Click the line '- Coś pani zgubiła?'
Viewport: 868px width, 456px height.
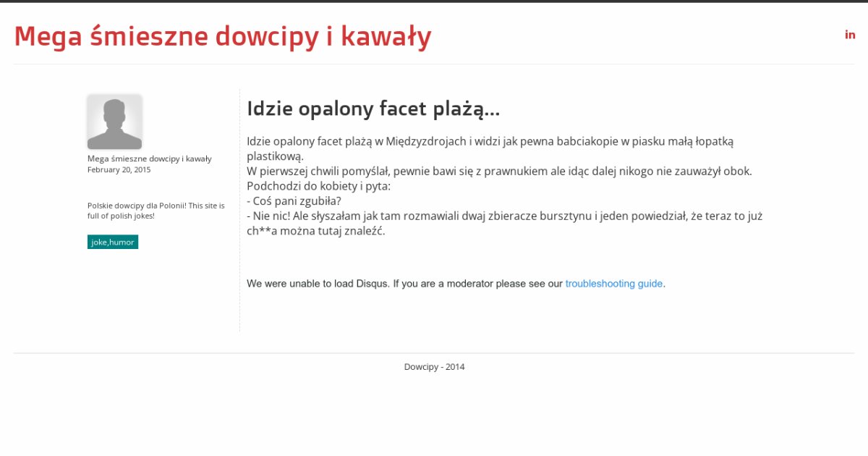click(x=294, y=201)
